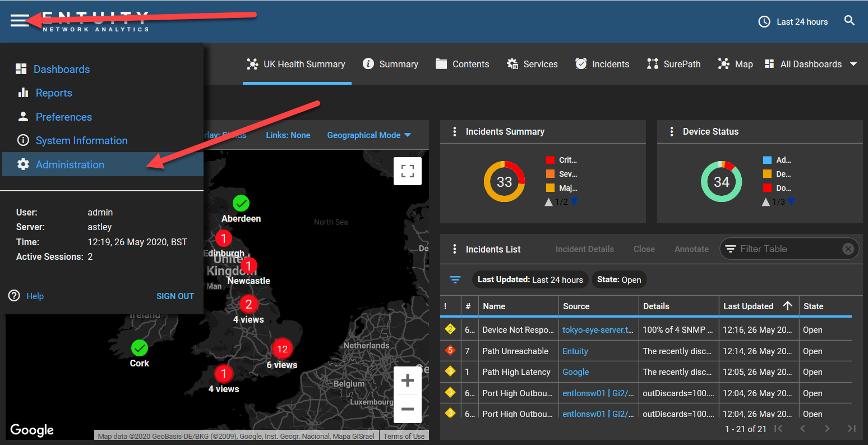Click the severity icon for Path Unreachable

click(450, 351)
